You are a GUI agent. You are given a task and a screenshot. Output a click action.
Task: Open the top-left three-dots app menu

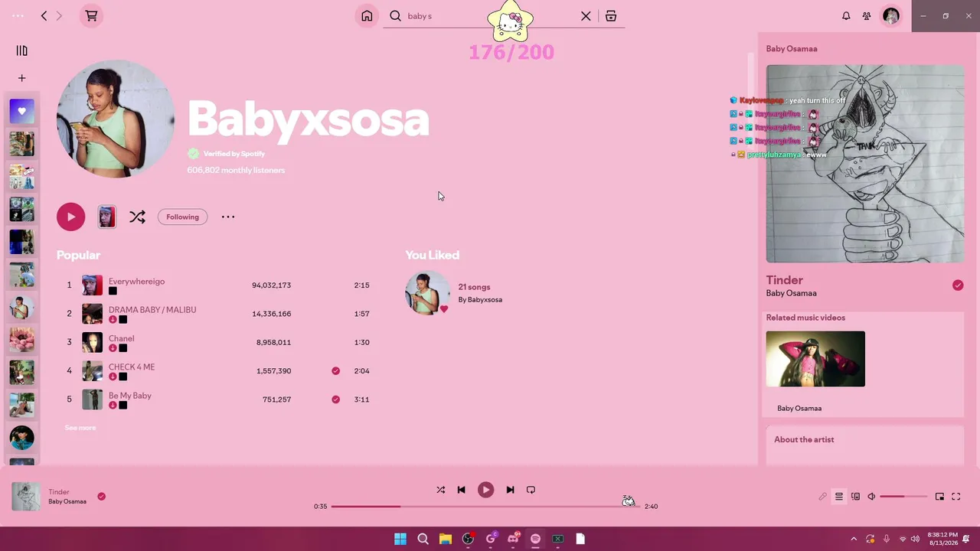18,16
